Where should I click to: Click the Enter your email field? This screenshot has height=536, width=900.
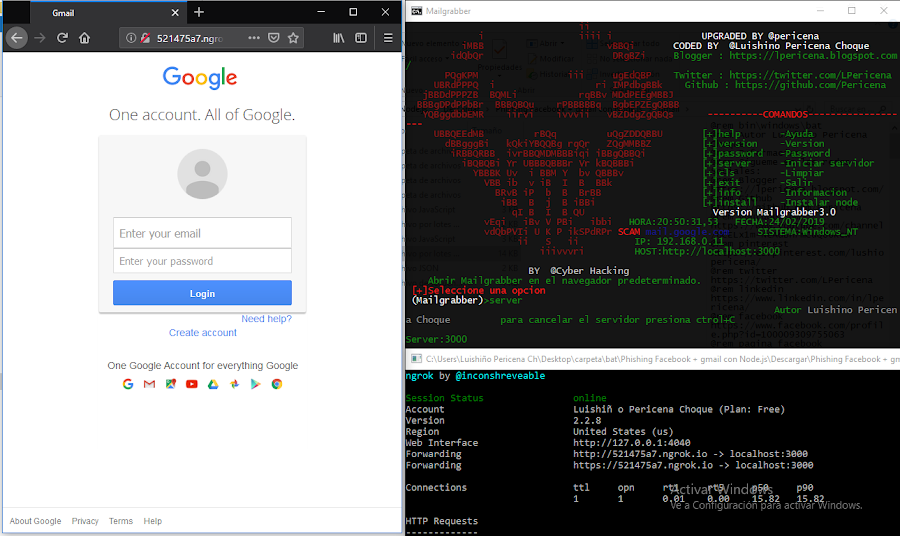pos(202,233)
